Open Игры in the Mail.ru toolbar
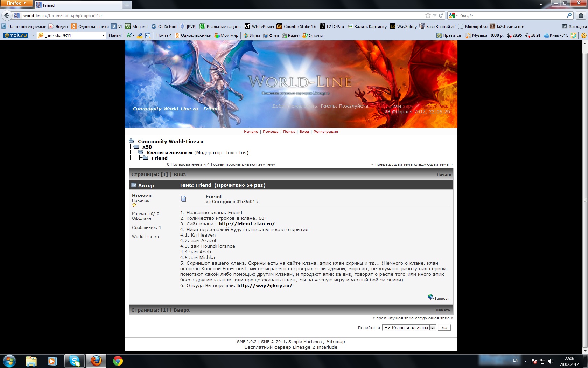The image size is (588, 368). [x=252, y=35]
